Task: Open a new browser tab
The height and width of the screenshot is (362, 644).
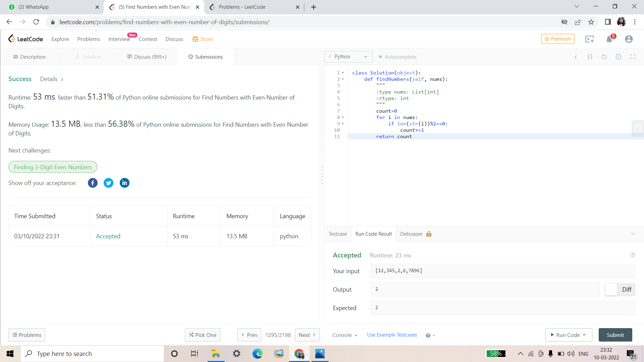Action: (x=314, y=7)
